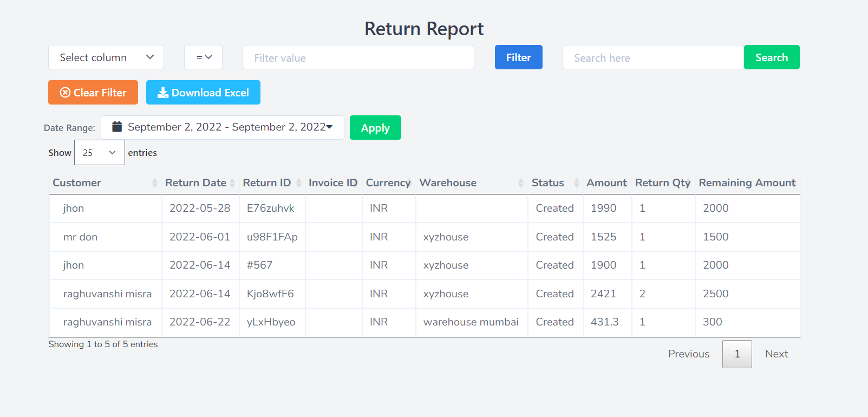Click return date 2022-05-28
The height and width of the screenshot is (417, 868).
pos(200,208)
